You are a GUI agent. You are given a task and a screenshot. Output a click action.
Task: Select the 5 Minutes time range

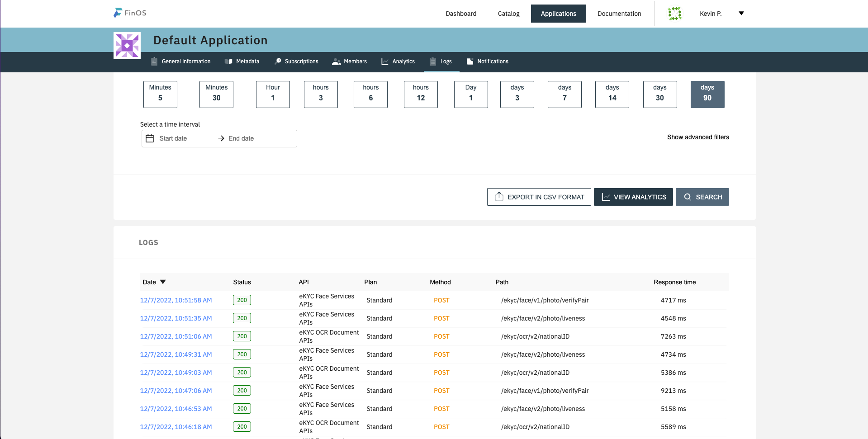pyautogui.click(x=160, y=94)
